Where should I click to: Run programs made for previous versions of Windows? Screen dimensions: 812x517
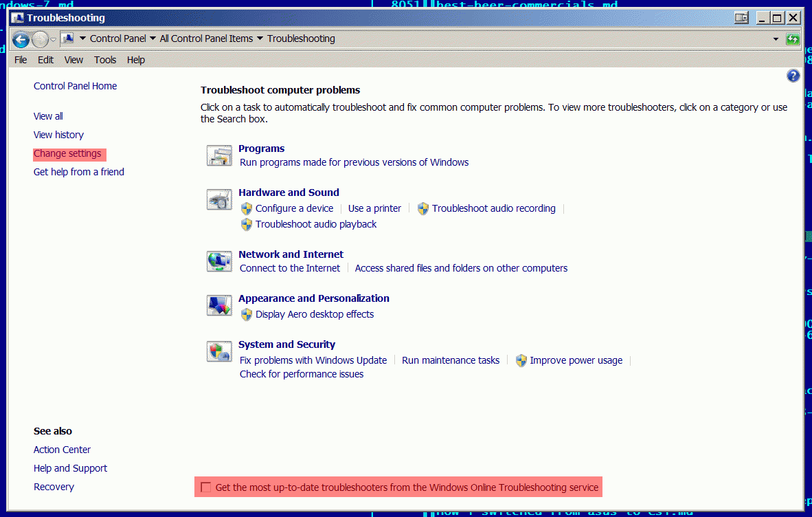pos(354,163)
